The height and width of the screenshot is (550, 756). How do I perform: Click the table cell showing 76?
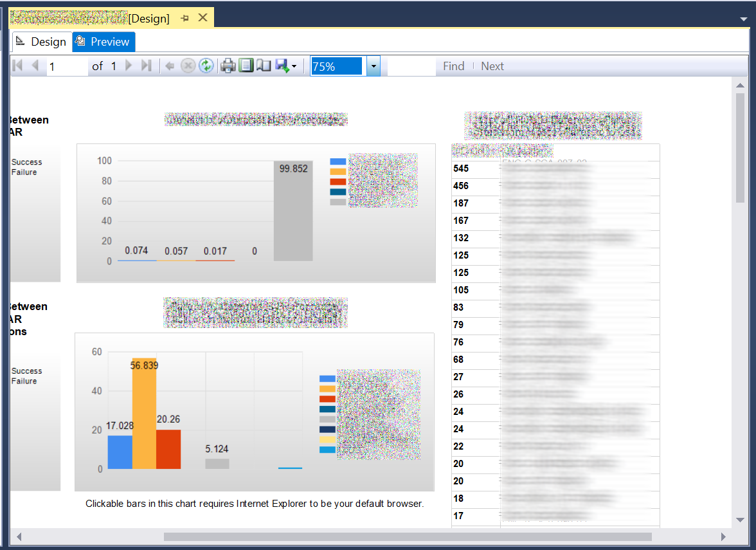click(x=476, y=342)
